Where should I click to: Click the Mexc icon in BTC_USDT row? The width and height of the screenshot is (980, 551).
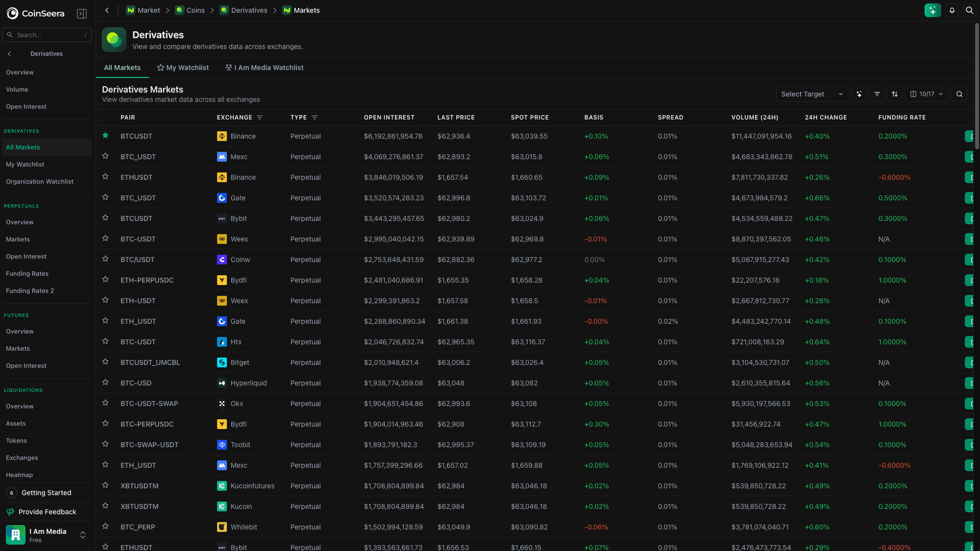pos(222,157)
